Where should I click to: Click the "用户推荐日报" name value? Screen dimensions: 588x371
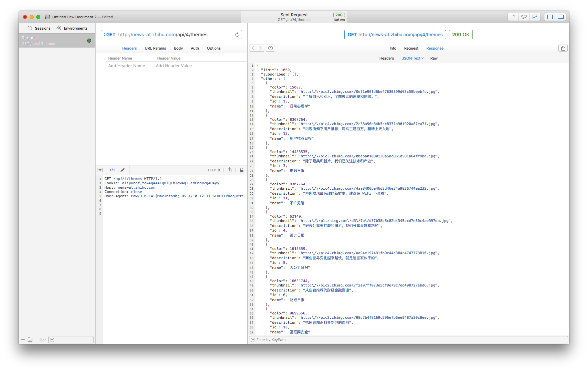pos(300,138)
